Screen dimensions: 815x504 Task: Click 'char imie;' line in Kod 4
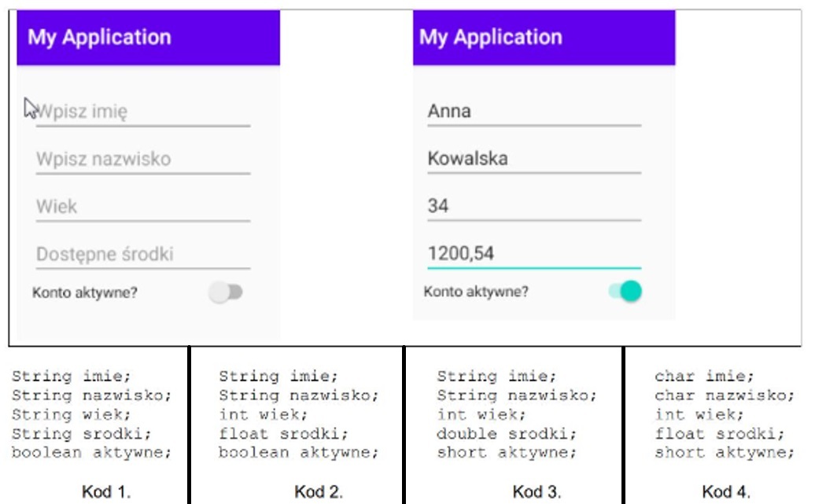(x=704, y=376)
